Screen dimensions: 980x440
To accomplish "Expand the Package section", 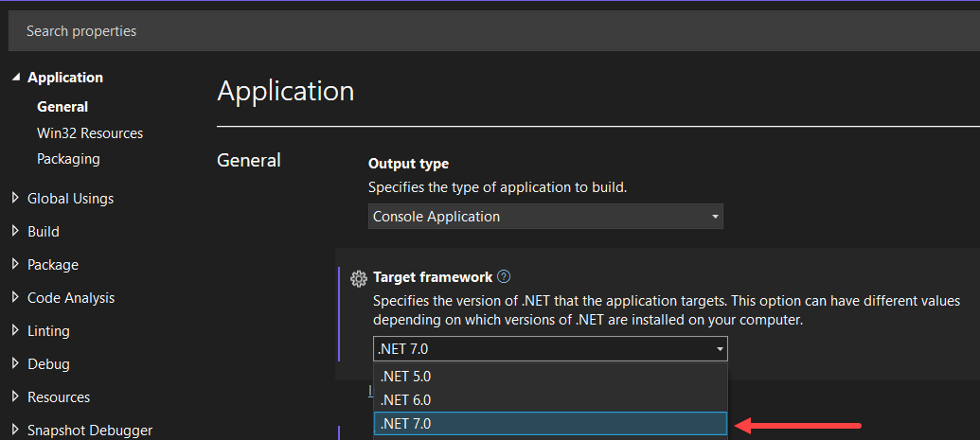I will pyautogui.click(x=16, y=264).
